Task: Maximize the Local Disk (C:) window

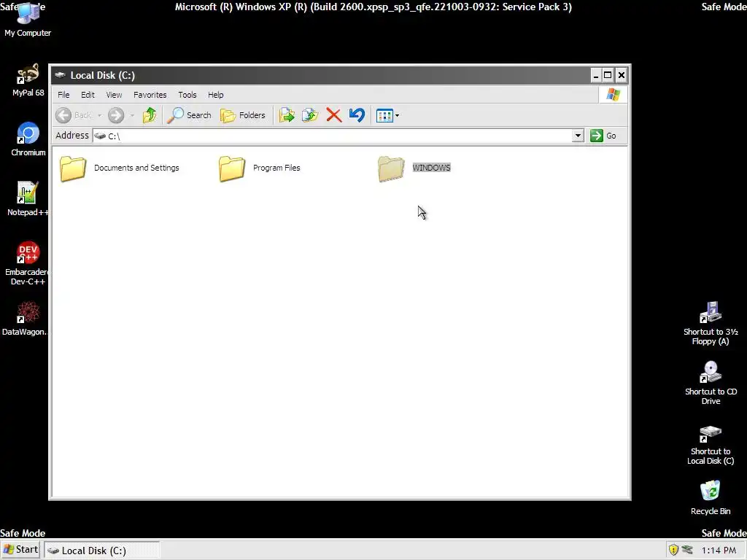Action: [608, 75]
